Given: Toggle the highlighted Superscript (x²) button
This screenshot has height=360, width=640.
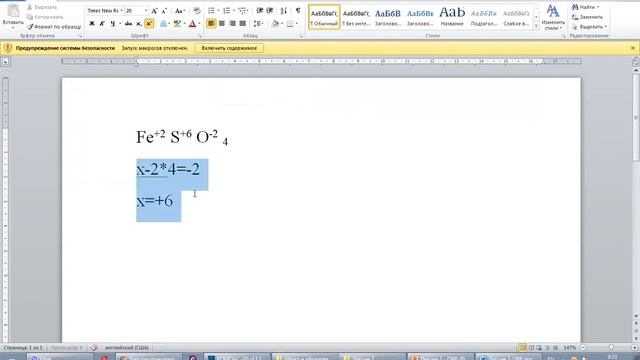Looking at the screenshot, I should pyautogui.click(x=149, y=24).
